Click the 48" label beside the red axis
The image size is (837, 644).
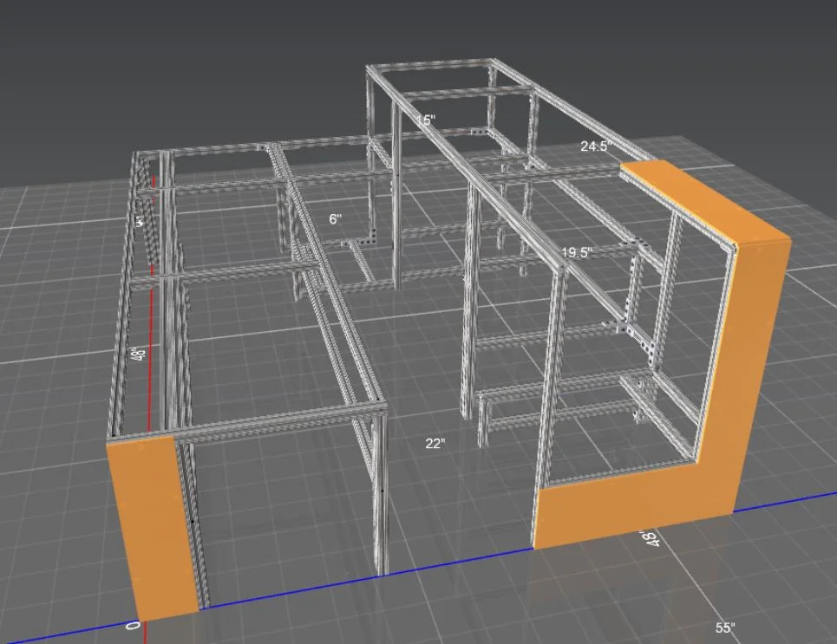pos(140,354)
